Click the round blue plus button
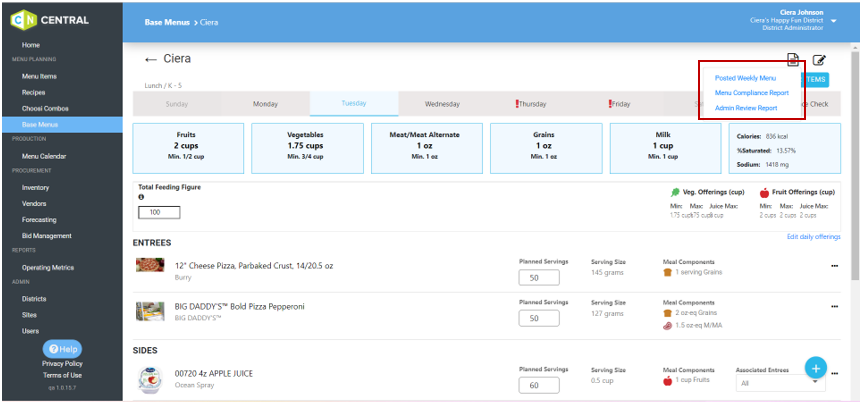This screenshot has width=866, height=406. point(815,367)
